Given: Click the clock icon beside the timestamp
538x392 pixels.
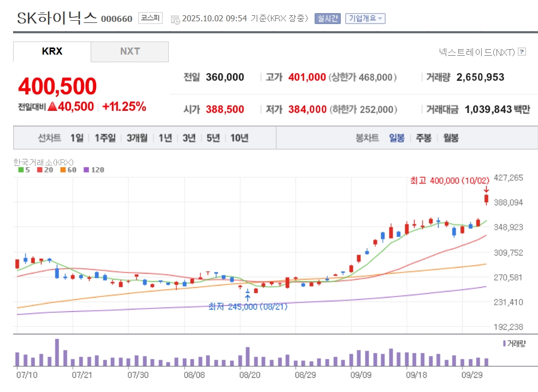Looking at the screenshot, I should [175, 19].
